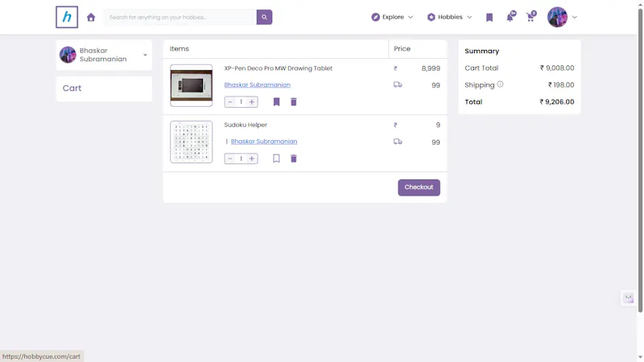Click the floating widget icon at right edge
The image size is (644, 362).
pyautogui.click(x=629, y=298)
